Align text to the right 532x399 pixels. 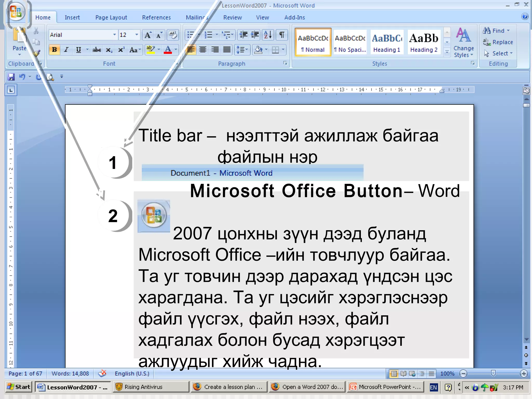[x=215, y=50]
